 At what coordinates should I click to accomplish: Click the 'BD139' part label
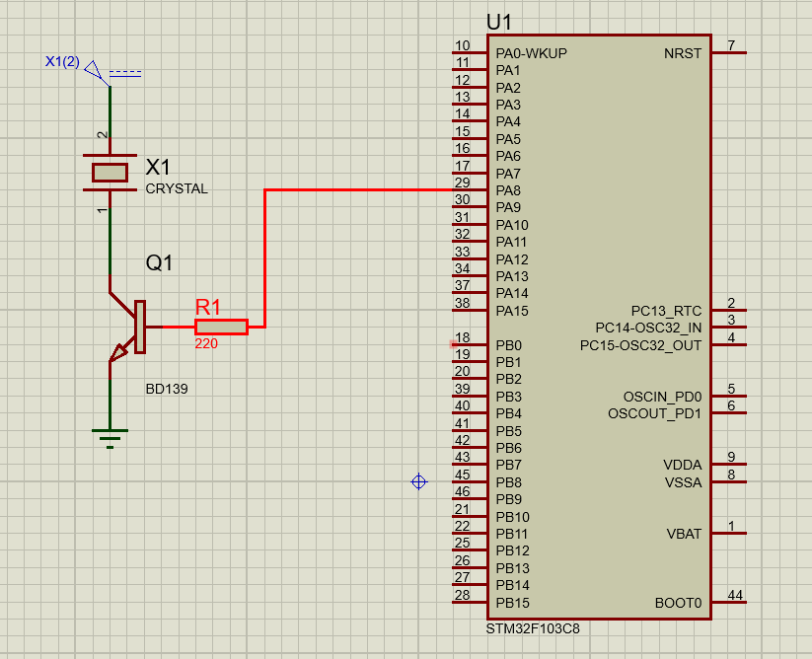click(167, 389)
